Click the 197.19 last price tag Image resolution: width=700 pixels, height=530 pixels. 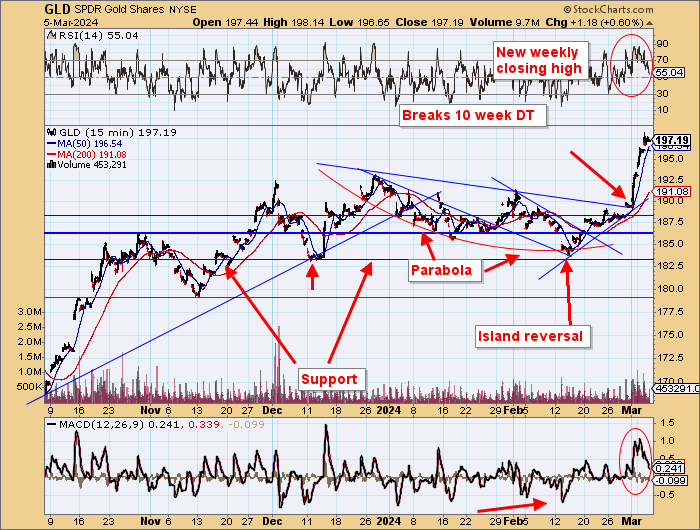pos(673,140)
